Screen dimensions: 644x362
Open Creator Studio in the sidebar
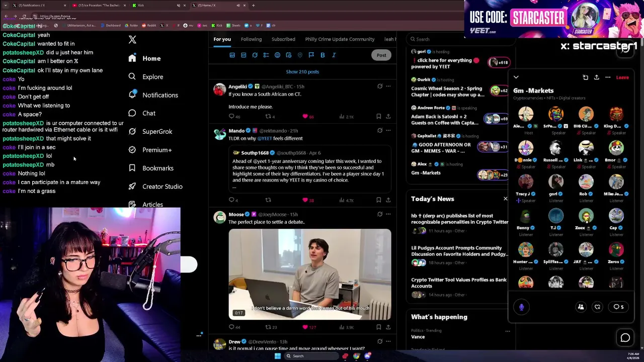coord(155,187)
